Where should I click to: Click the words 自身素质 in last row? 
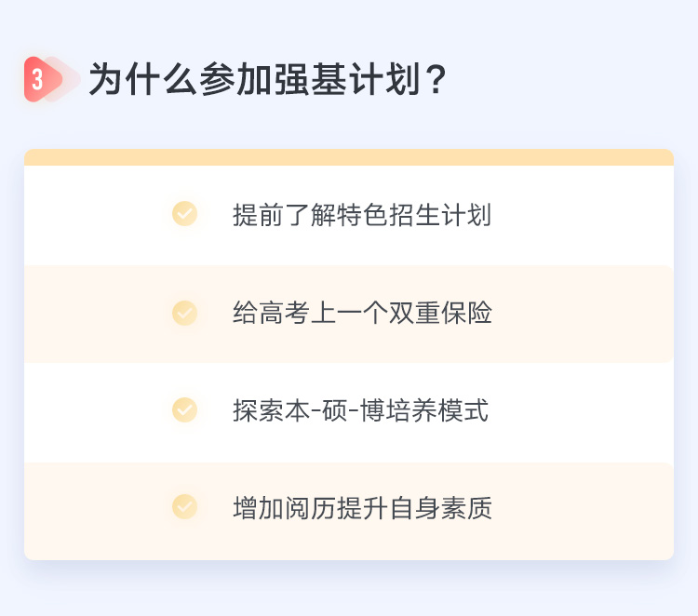tap(440, 507)
